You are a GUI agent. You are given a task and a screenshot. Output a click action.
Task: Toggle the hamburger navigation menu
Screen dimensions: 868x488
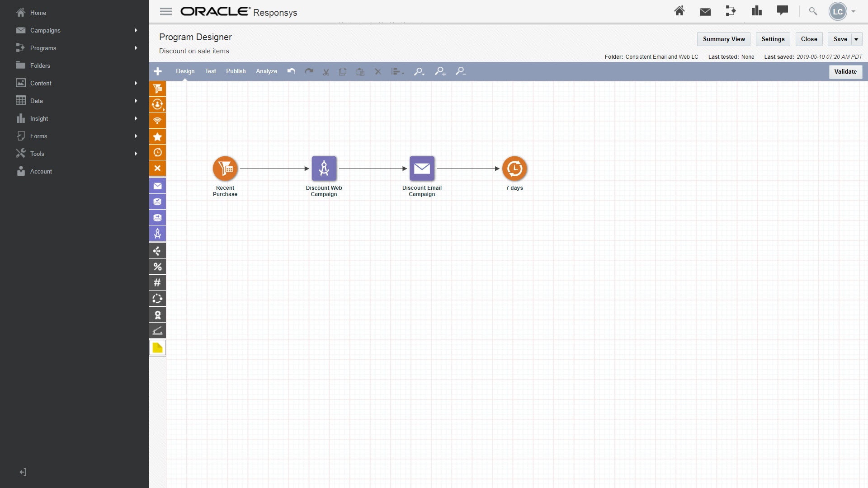pos(166,12)
